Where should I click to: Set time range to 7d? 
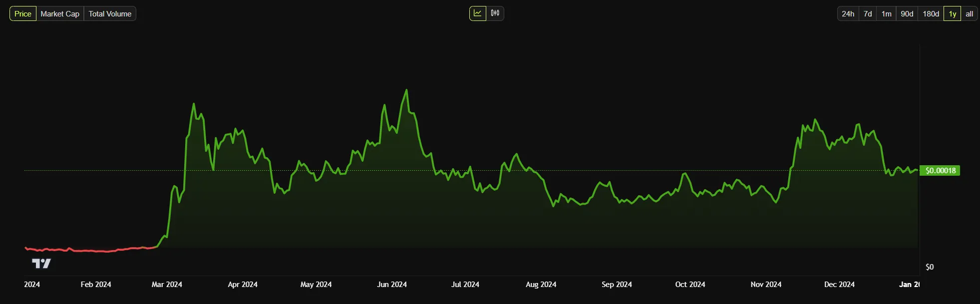[x=868, y=14]
